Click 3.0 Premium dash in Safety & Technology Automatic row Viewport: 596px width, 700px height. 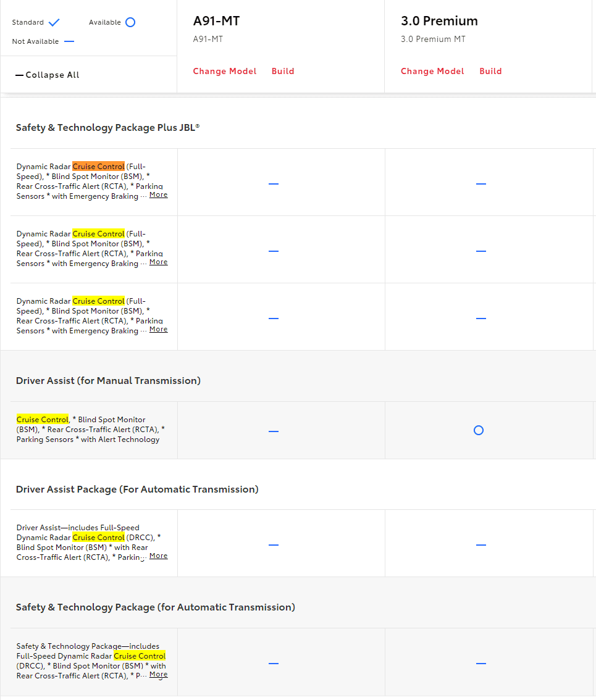tap(481, 664)
